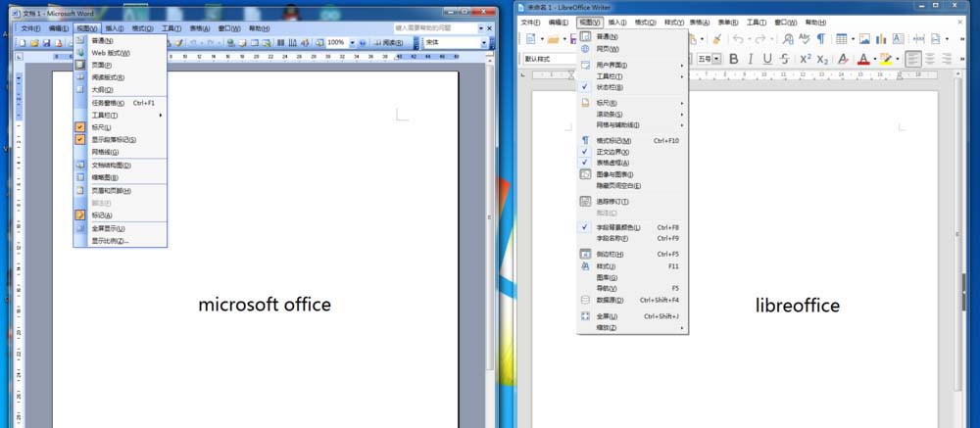Expand 滚动条(S) submenu in LibreOffice
The width and height of the screenshot is (980, 428).
point(632,115)
